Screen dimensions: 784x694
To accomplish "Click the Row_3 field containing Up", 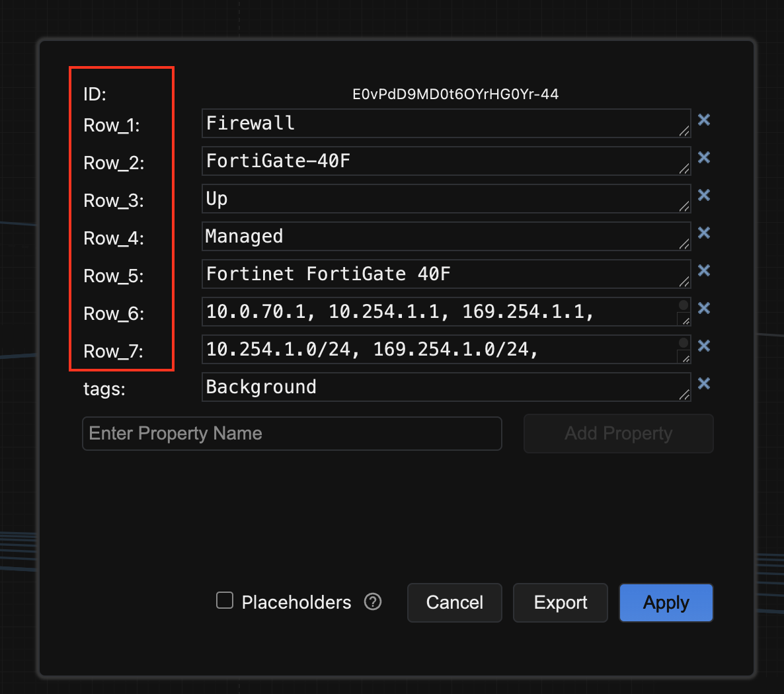I will coord(436,199).
